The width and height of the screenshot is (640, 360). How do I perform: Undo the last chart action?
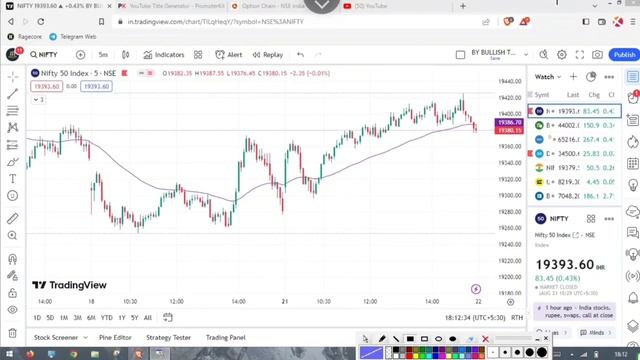tap(300, 55)
